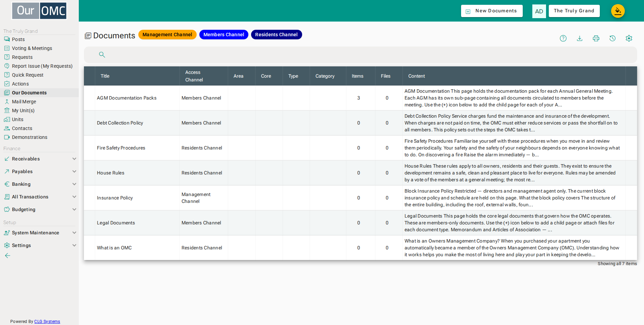This screenshot has width=644, height=325.
Task: Click the Mail Merge sidebar icon
Action: click(7, 102)
